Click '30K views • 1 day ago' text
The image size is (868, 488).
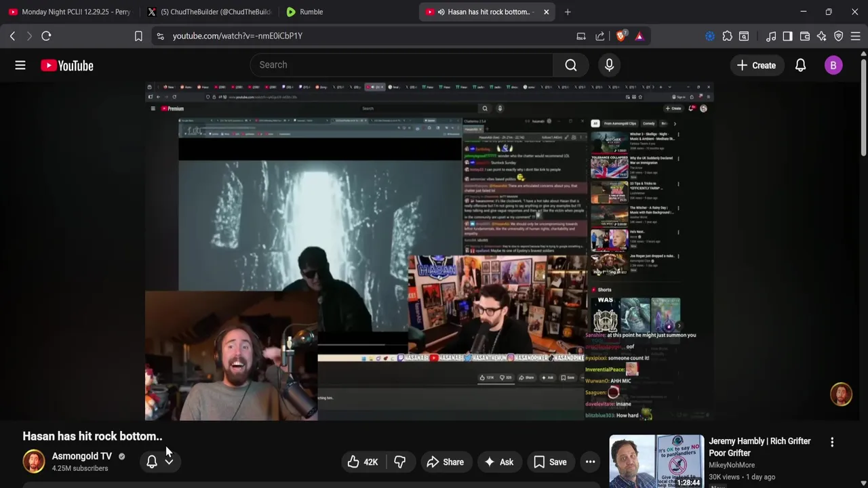pyautogui.click(x=742, y=476)
